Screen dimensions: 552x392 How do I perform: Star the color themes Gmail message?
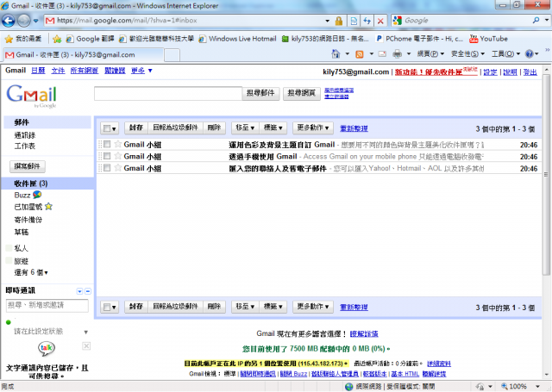pyautogui.click(x=118, y=144)
